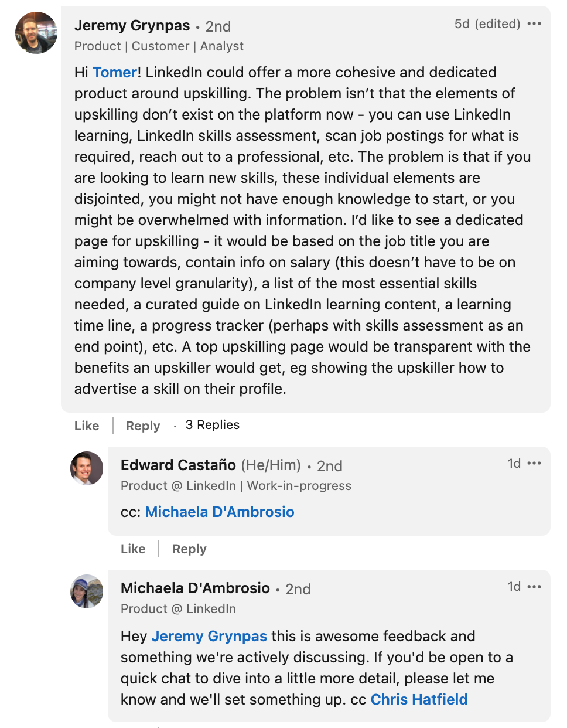Open the more options menu on Edward's reply
This screenshot has width=567, height=728.
tap(534, 464)
